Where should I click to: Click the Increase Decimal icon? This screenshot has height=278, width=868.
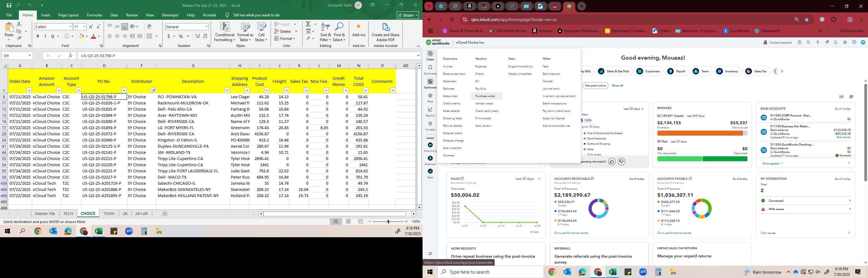[197, 36]
